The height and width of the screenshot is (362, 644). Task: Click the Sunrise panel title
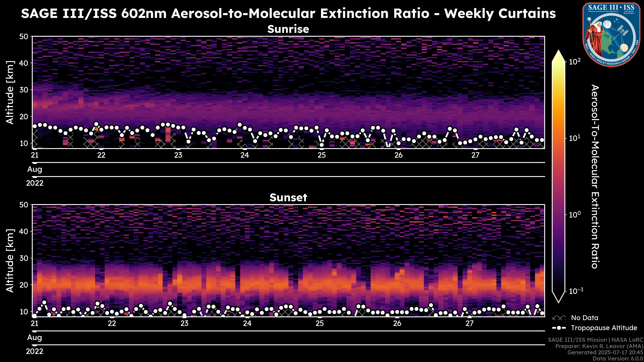point(288,29)
